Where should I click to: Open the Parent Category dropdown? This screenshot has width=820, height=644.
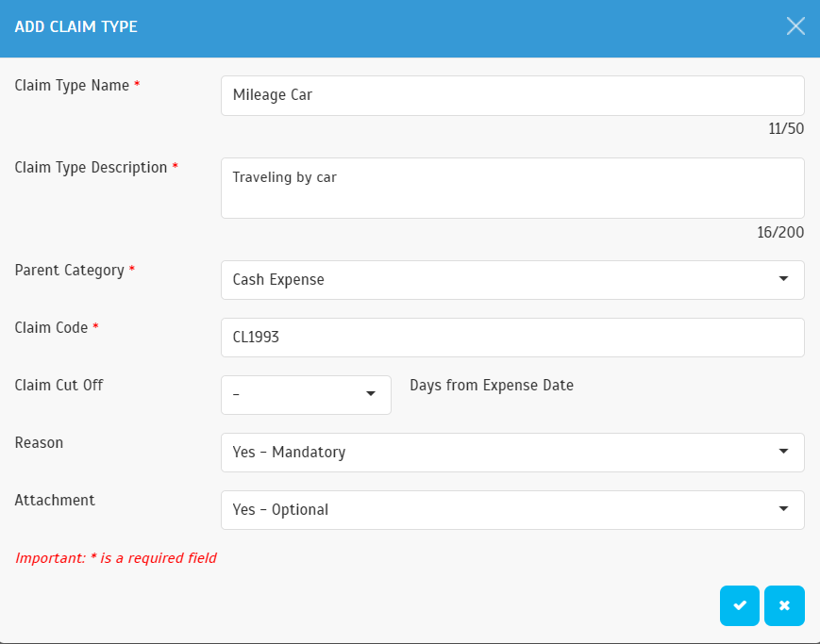(x=512, y=280)
